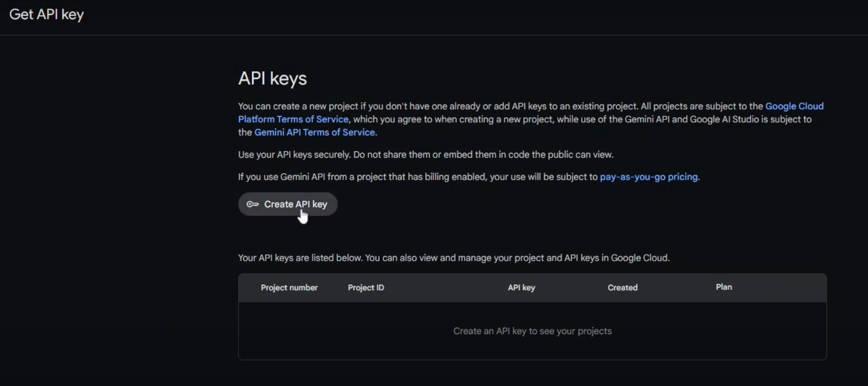Click the Created column header

(x=623, y=288)
